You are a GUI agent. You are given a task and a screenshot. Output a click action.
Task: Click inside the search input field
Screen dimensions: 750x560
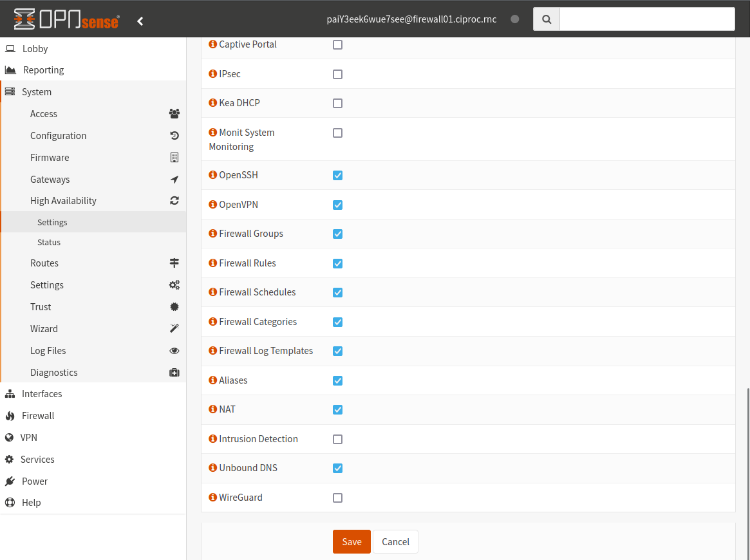coord(646,19)
